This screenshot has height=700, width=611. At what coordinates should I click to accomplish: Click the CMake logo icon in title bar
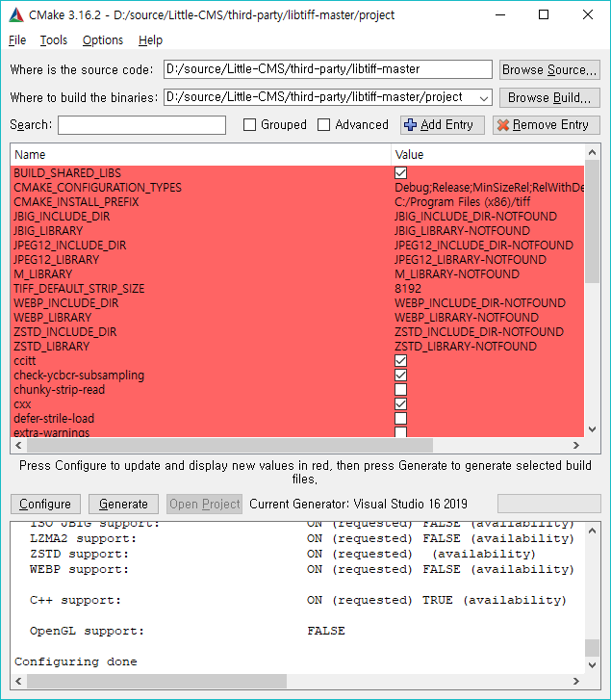[16, 14]
